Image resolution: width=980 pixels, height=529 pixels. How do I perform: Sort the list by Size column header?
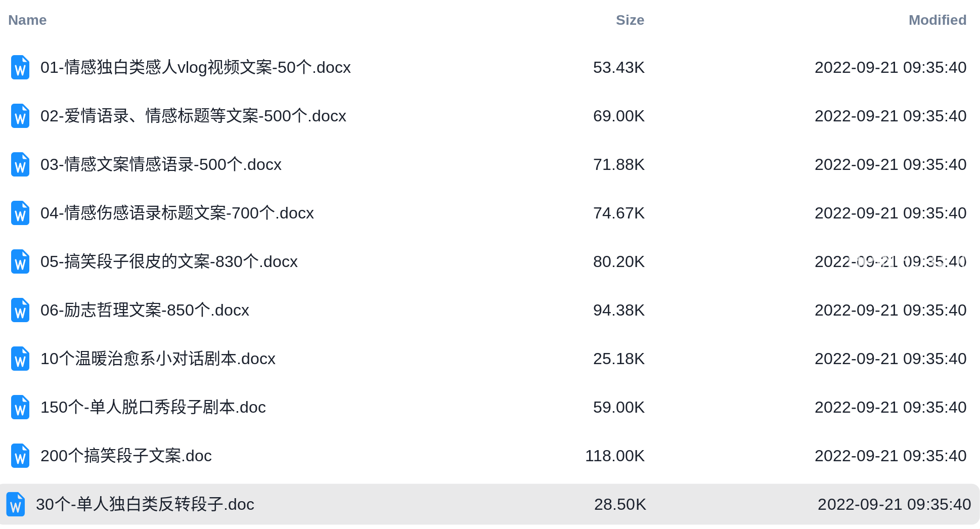630,20
